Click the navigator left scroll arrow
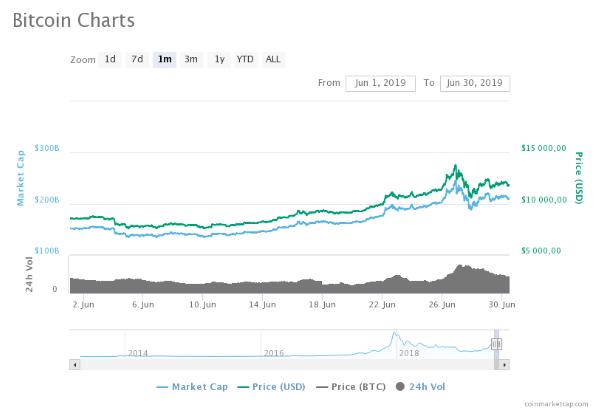Screen dimensions: 610x418 [75, 365]
